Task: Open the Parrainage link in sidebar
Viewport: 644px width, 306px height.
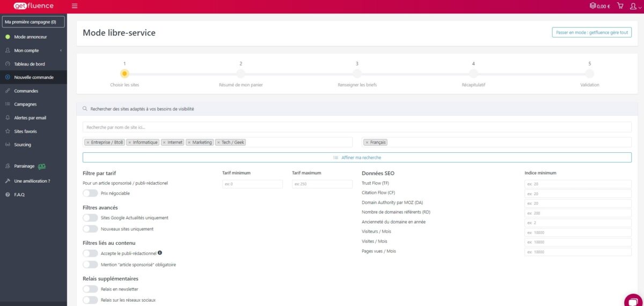Action: 24,166
